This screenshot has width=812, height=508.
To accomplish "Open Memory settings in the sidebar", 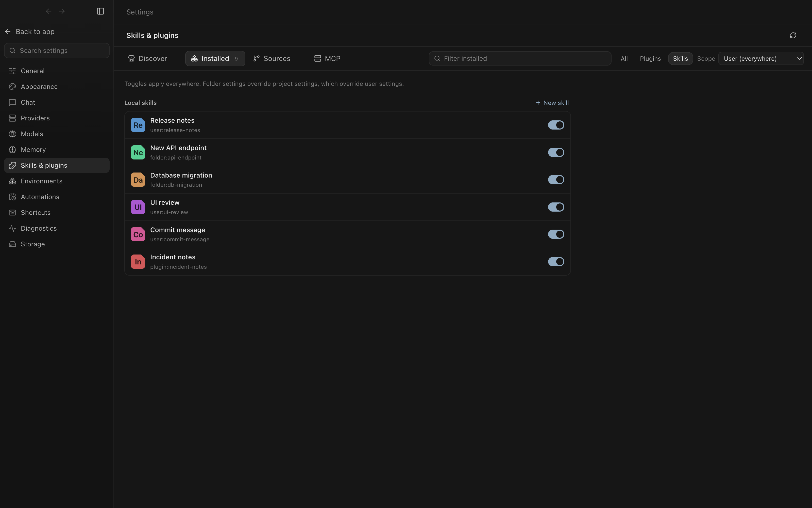I will tap(57, 150).
